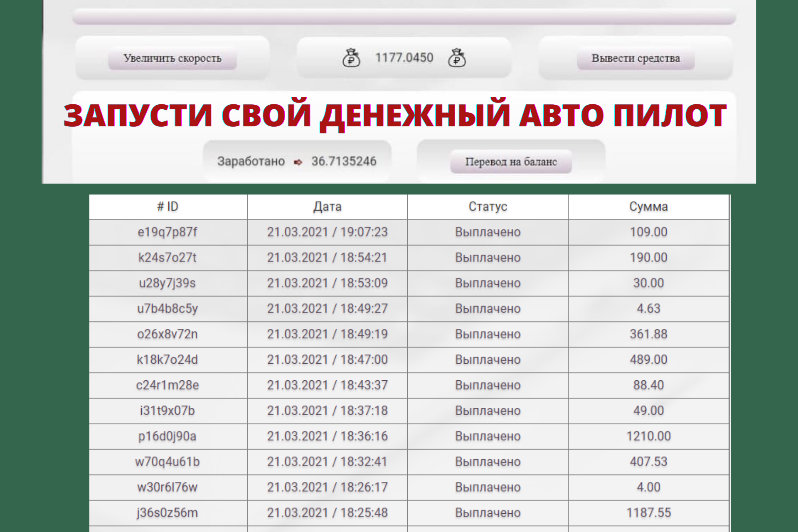Image resolution: width=798 pixels, height=532 pixels.
Task: Click the Статус column header
Action: [488, 207]
